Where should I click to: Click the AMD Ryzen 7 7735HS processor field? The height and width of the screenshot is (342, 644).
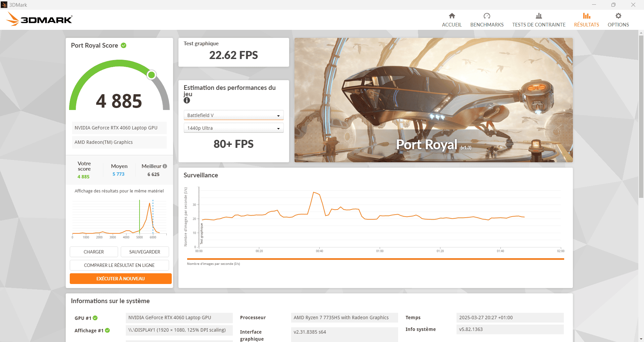(344, 318)
